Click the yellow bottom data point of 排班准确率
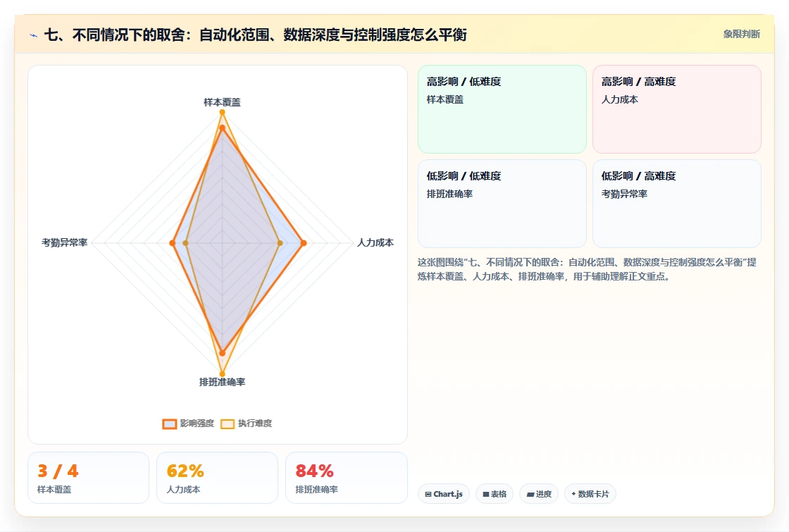Image resolution: width=789 pixels, height=532 pixels. [x=222, y=374]
